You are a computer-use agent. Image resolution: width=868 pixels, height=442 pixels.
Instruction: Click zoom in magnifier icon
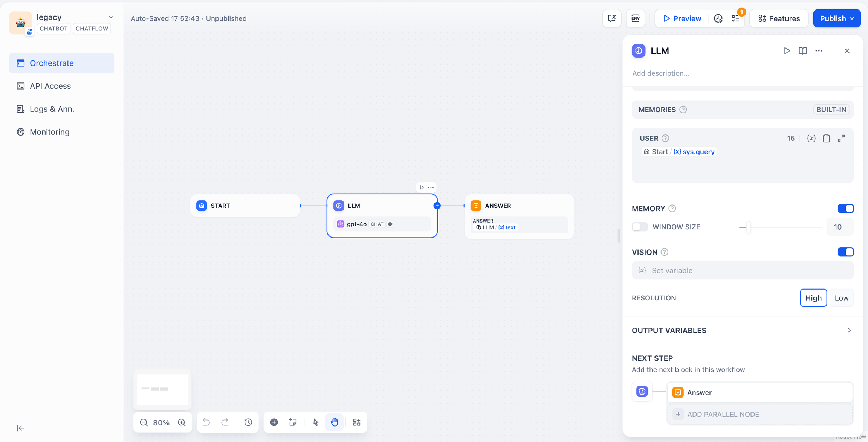pos(182,422)
